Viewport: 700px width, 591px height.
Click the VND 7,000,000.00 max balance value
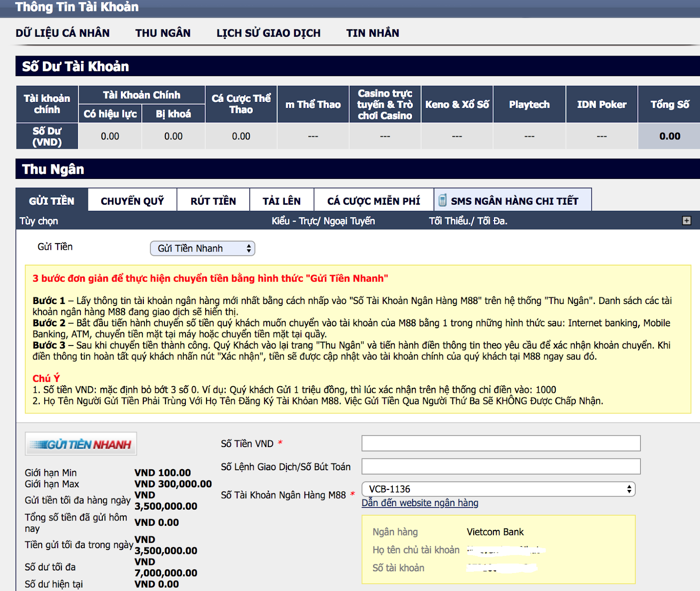coord(166,567)
